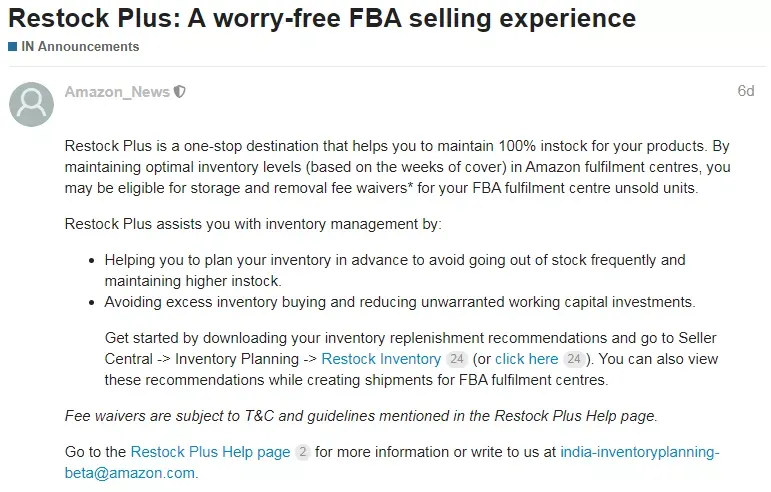
Task: Click the blue IN Announcements category square
Action: (13, 47)
